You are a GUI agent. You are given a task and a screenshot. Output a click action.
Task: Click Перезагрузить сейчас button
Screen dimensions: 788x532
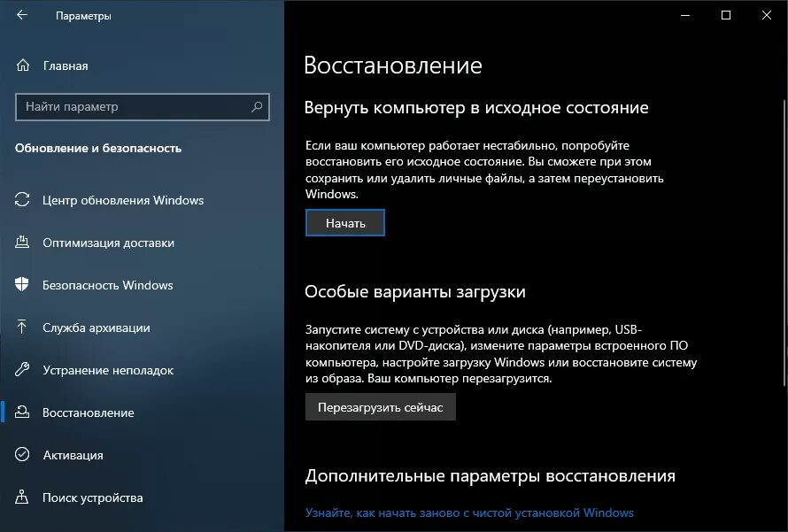point(381,407)
